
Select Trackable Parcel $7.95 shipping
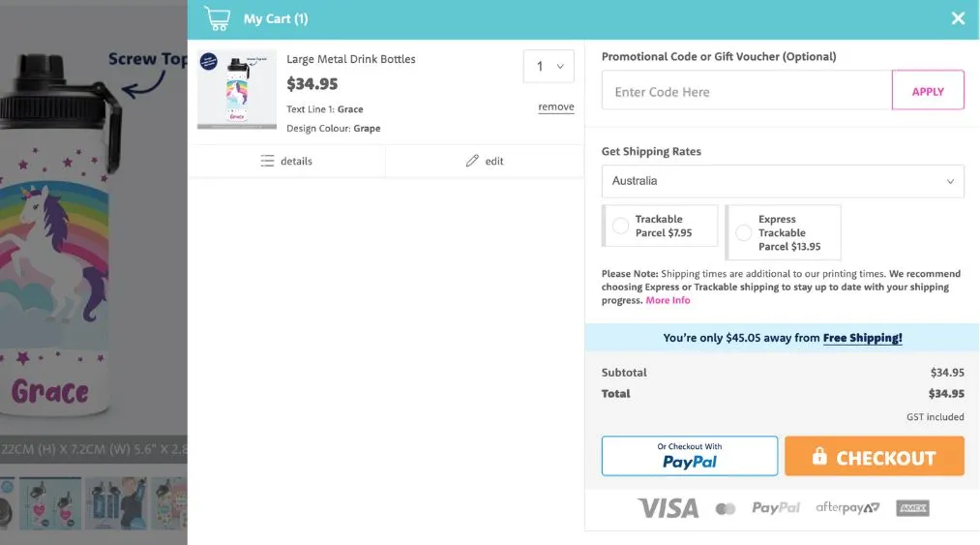tap(621, 226)
